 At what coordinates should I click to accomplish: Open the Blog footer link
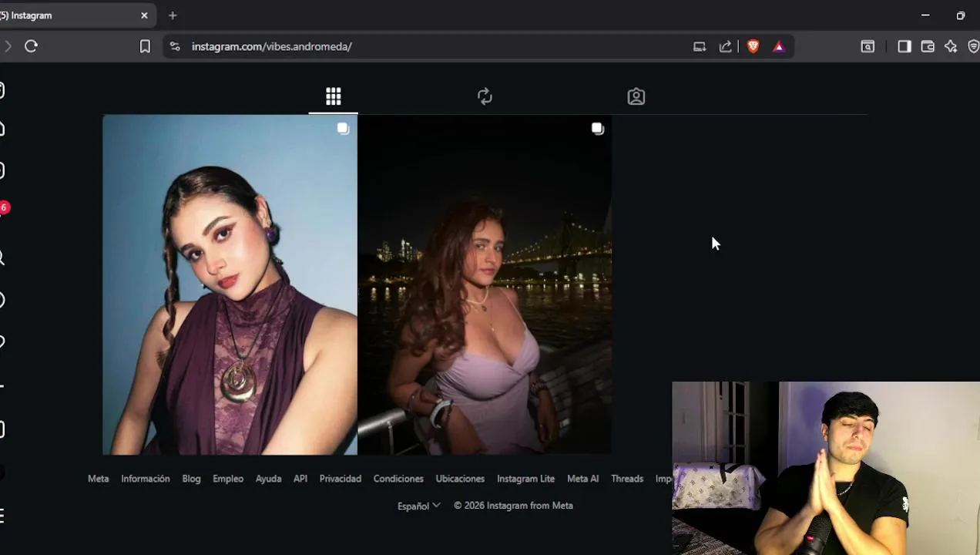(x=191, y=479)
